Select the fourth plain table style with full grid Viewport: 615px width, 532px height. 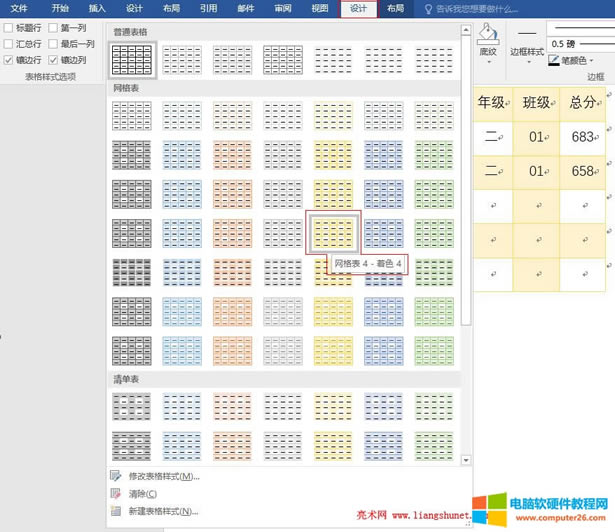pyautogui.click(x=283, y=60)
